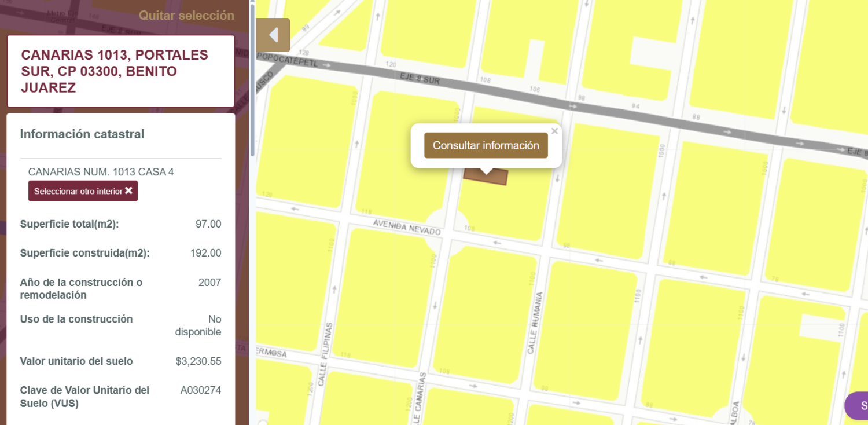Click the CANARIAS NUM. 1013 CASA 4 text
The image size is (868, 425).
[101, 172]
